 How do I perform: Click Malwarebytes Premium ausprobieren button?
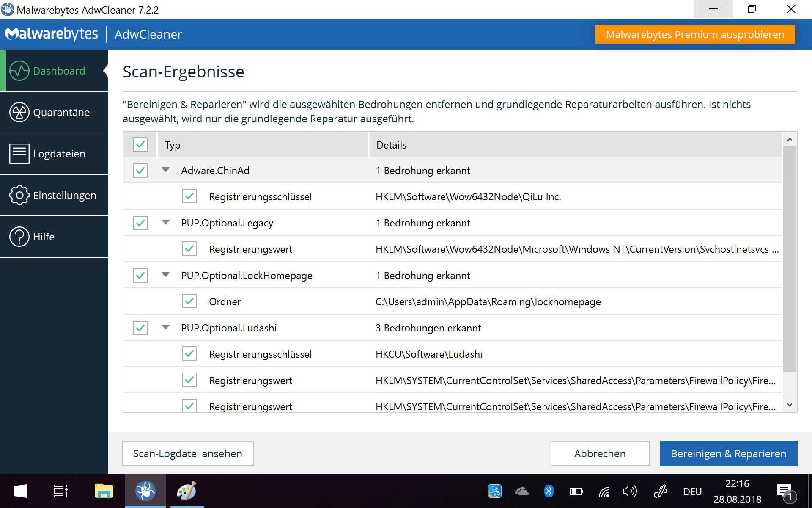pyautogui.click(x=695, y=34)
